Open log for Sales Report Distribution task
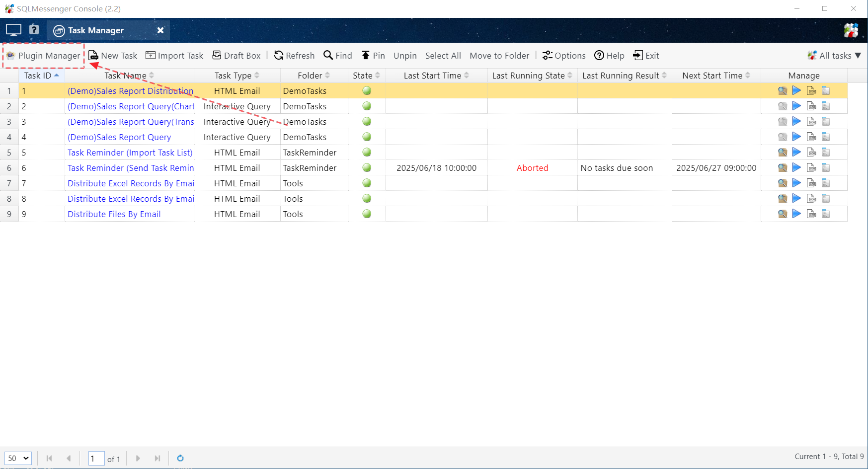The image size is (868, 469). click(x=811, y=90)
